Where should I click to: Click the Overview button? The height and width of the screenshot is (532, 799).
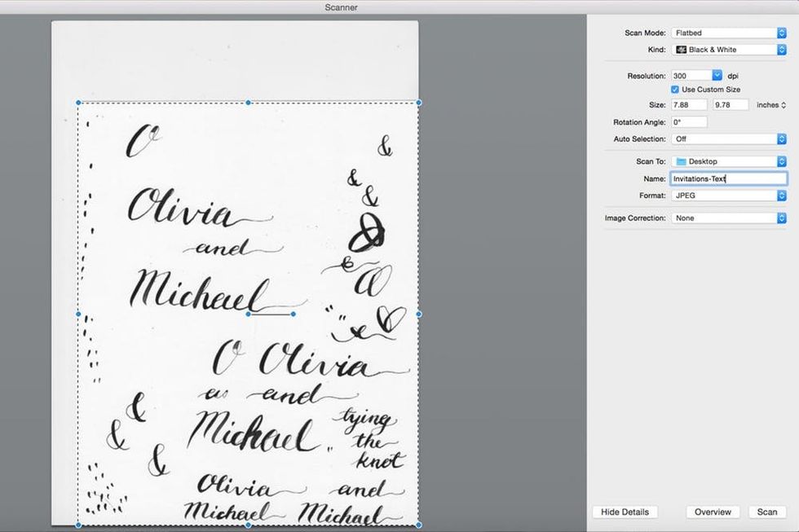click(x=713, y=512)
